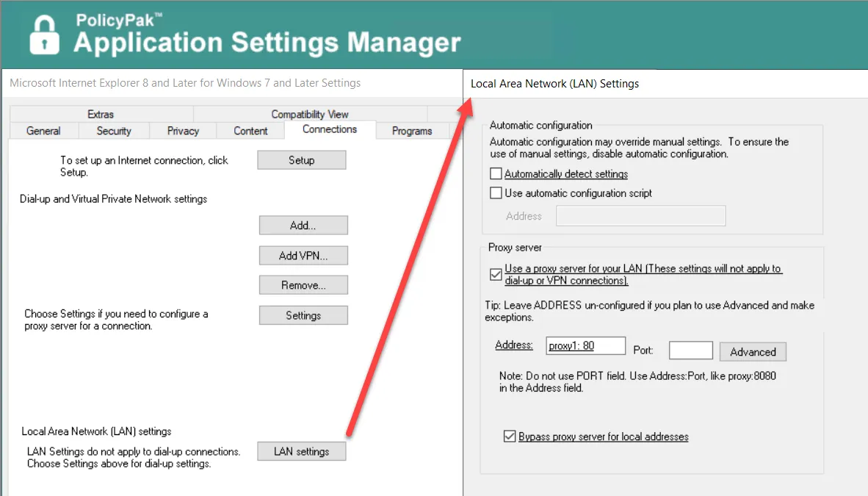Screen dimensions: 868x496
Task: Switch to the General tab
Action: point(44,131)
